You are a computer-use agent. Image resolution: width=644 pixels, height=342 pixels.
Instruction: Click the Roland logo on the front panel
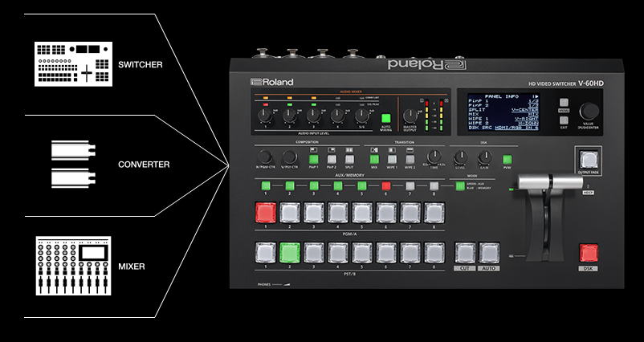click(272, 82)
